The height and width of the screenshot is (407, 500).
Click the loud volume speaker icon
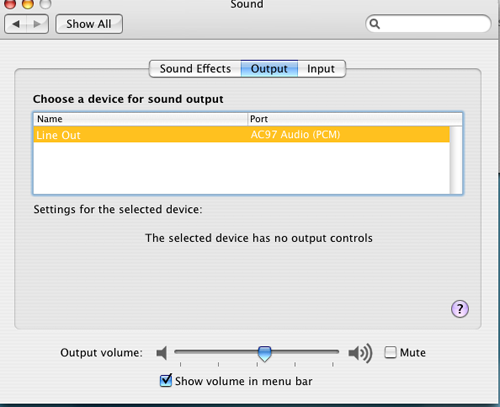click(360, 353)
